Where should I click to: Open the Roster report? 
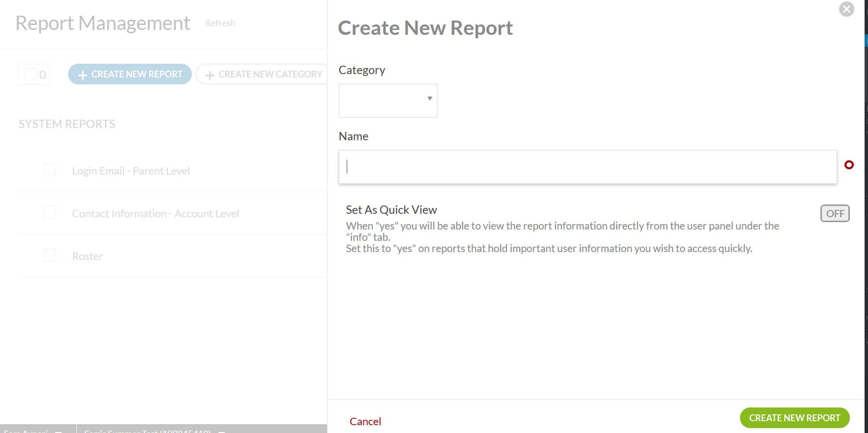point(87,256)
